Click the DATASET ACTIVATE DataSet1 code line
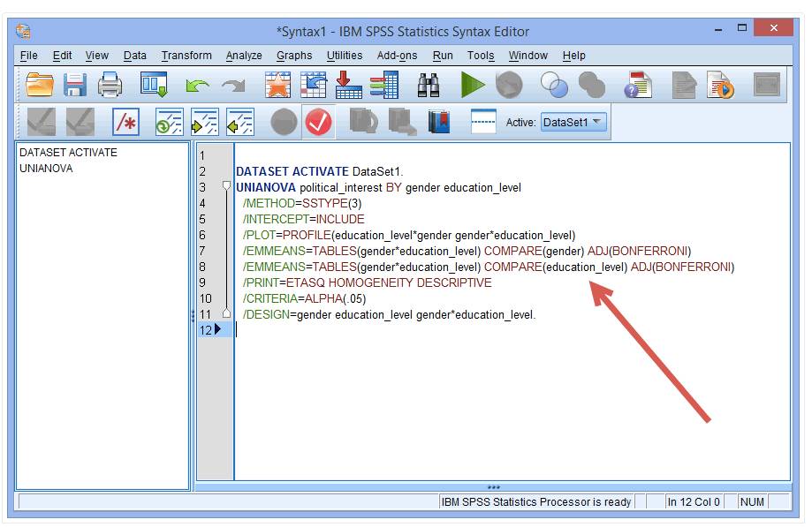Image resolution: width=812 pixels, height=527 pixels. tap(320, 172)
